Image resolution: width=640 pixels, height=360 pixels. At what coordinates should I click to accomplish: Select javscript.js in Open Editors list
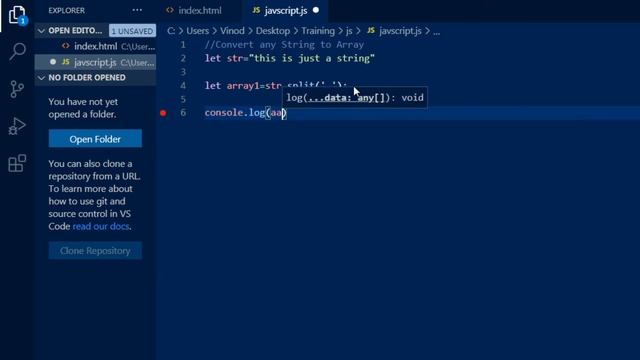96,62
